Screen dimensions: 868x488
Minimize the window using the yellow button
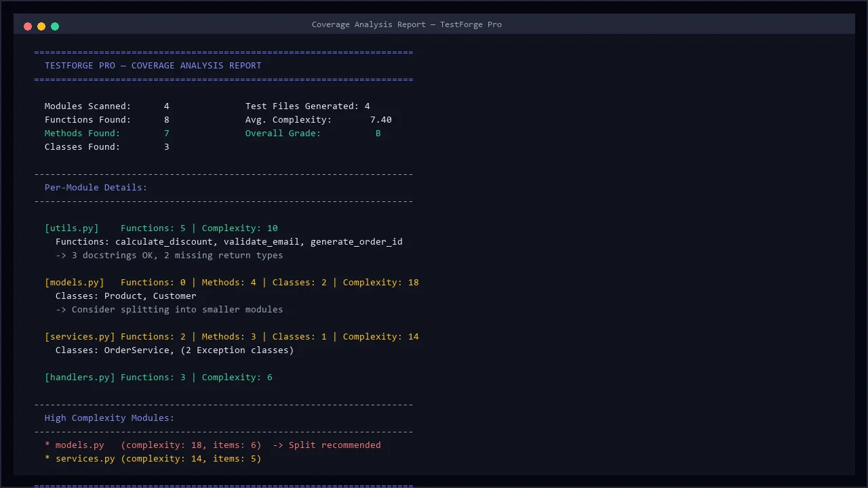[41, 26]
